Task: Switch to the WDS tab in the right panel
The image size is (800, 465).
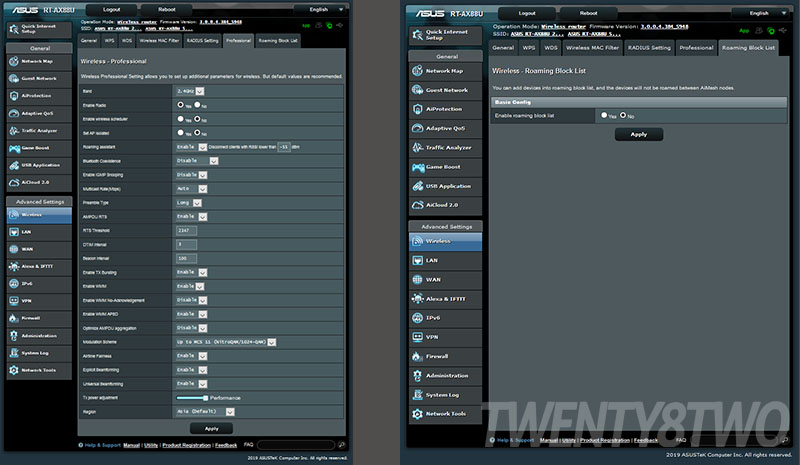Action: click(x=551, y=48)
